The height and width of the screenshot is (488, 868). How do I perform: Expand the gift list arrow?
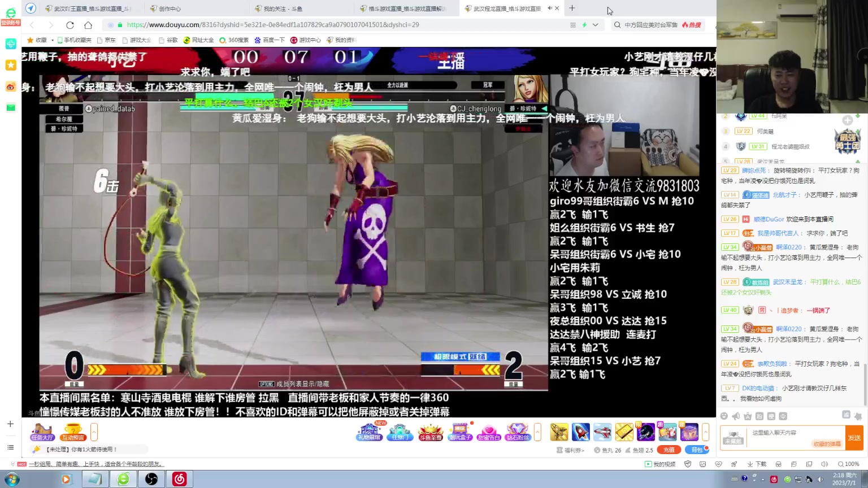coord(705,432)
